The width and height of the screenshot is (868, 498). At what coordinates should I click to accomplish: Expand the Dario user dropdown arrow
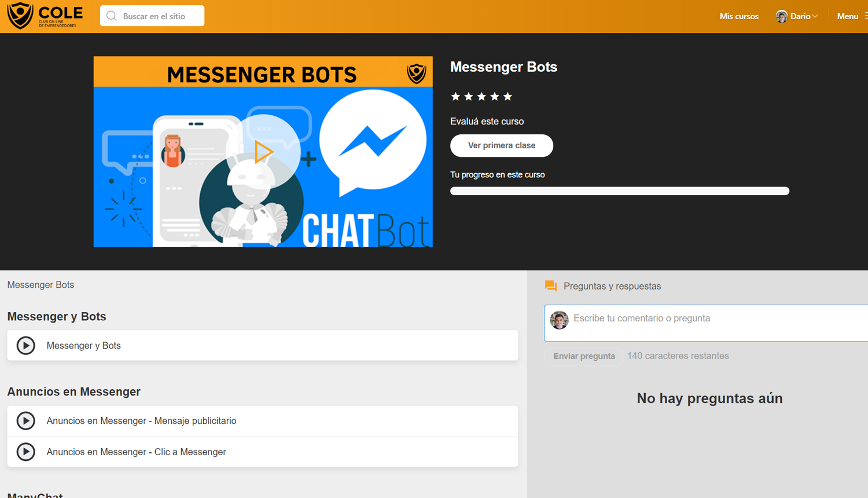coord(815,16)
